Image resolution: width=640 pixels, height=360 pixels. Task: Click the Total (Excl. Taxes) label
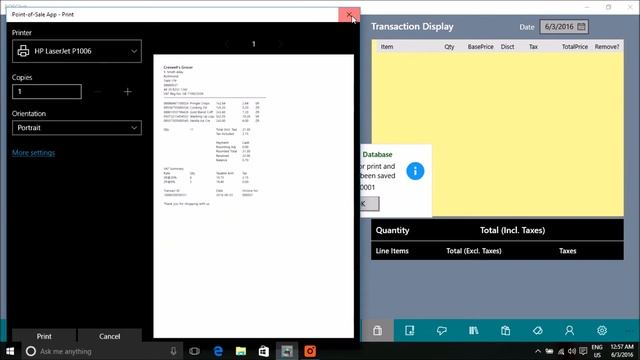pyautogui.click(x=473, y=251)
